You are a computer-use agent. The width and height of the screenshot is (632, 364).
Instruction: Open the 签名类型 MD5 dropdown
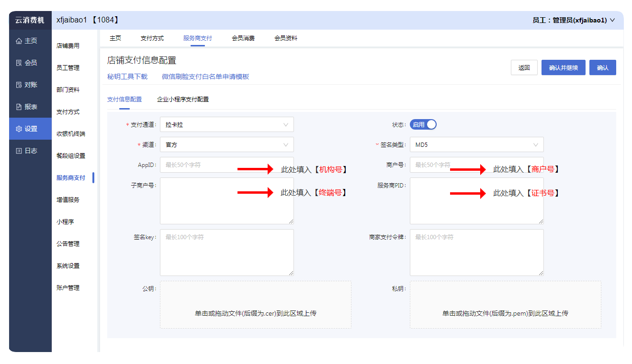point(476,144)
